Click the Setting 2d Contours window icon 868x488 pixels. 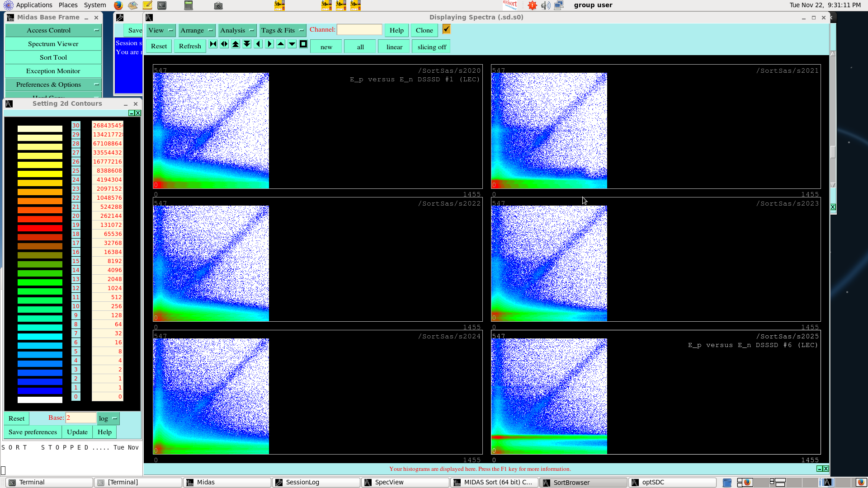tap(9, 103)
